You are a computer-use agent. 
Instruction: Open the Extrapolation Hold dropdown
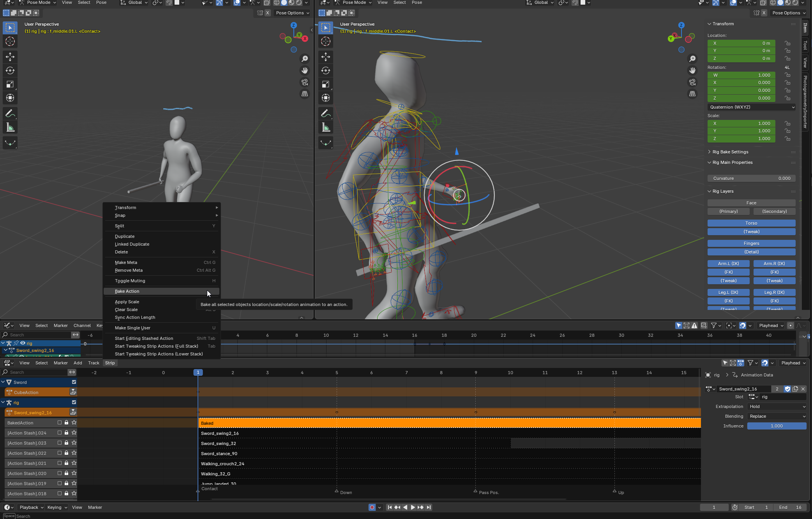777,406
